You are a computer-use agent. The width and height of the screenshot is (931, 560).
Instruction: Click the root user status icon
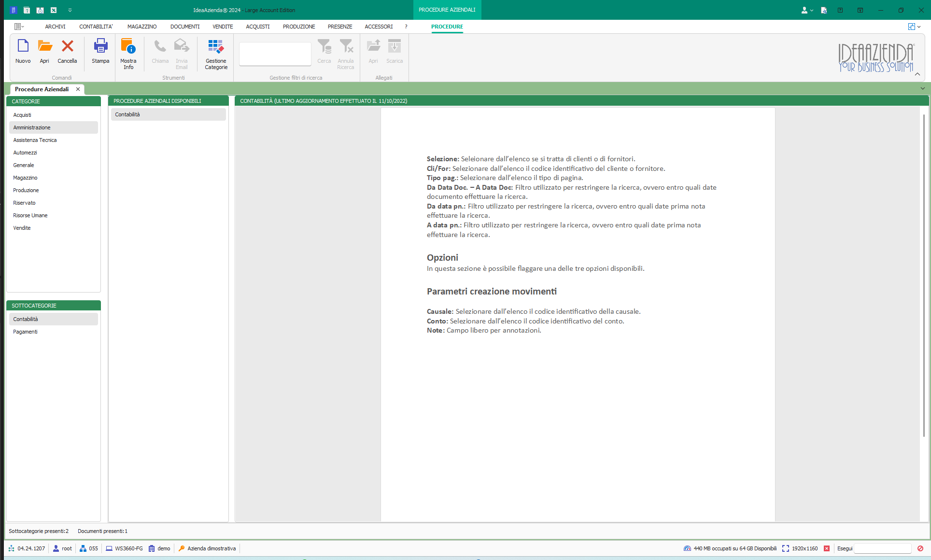coord(56,548)
